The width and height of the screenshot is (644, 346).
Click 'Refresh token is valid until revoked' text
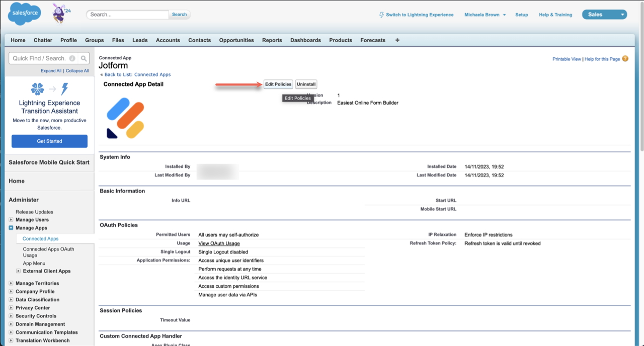(502, 243)
